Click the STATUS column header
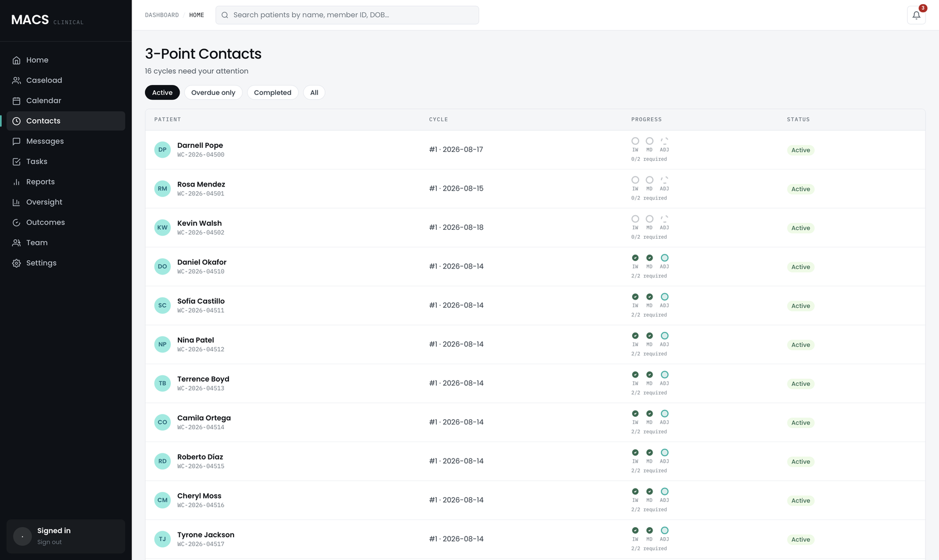 pyautogui.click(x=798, y=120)
